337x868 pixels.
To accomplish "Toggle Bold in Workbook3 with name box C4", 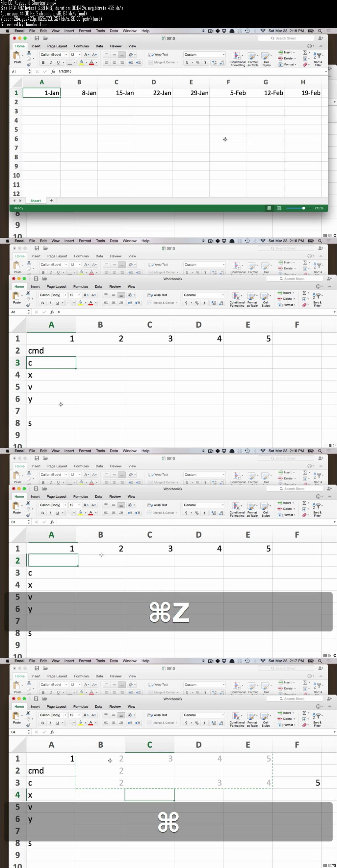I will (x=42, y=723).
